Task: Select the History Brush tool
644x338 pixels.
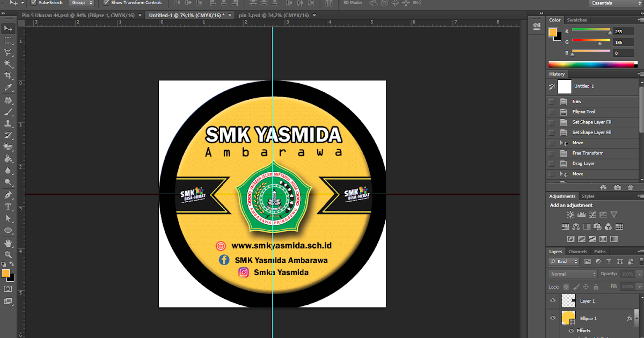Action: click(8, 136)
